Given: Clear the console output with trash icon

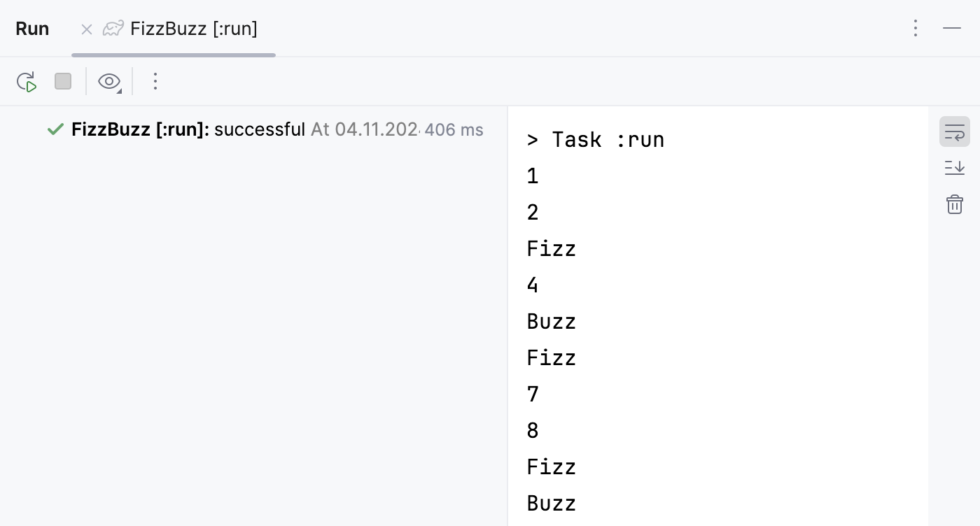Looking at the screenshot, I should click(x=955, y=204).
